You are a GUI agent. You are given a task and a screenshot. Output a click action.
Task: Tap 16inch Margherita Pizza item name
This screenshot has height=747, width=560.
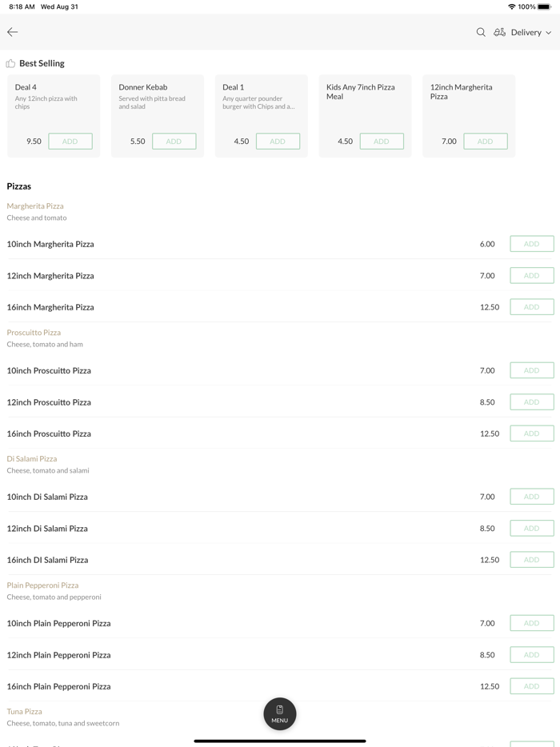click(50, 307)
